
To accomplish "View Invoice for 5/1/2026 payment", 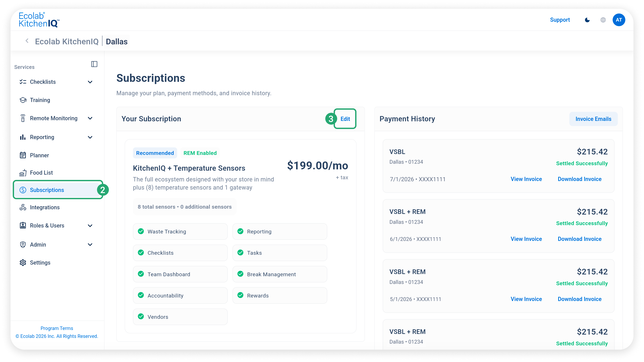I will click(526, 299).
